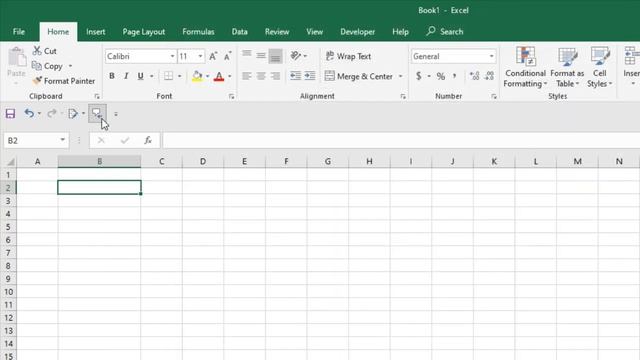
Task: Open Customize Quick Access Toolbar menu
Action: (x=116, y=114)
